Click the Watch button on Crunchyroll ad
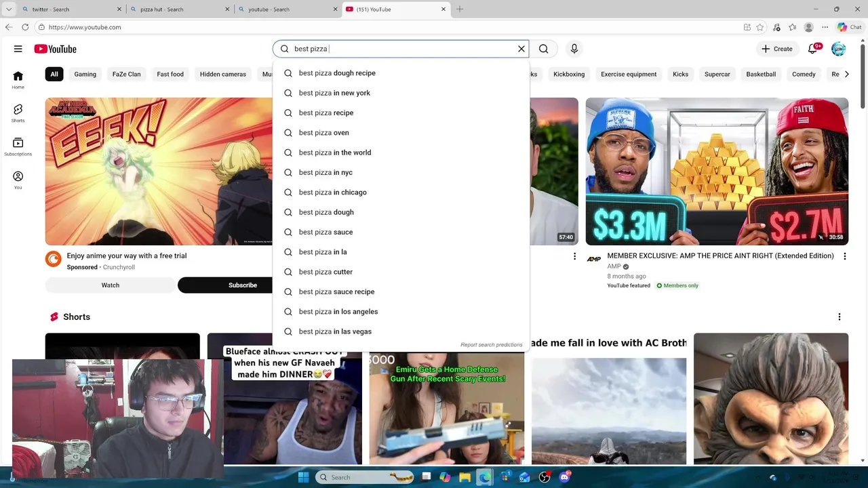This screenshot has width=868, height=488. (x=111, y=285)
